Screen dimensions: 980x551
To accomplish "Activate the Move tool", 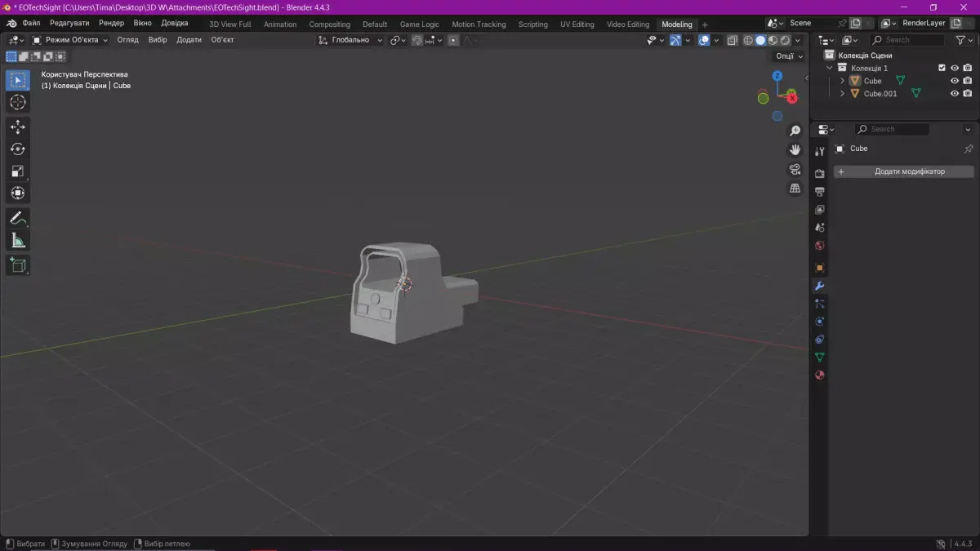I will point(18,127).
